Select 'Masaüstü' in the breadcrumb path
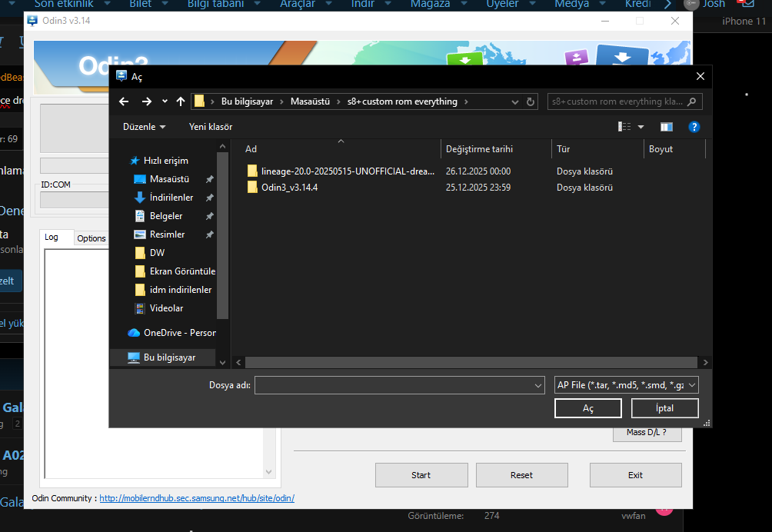This screenshot has height=532, width=772. [310, 101]
